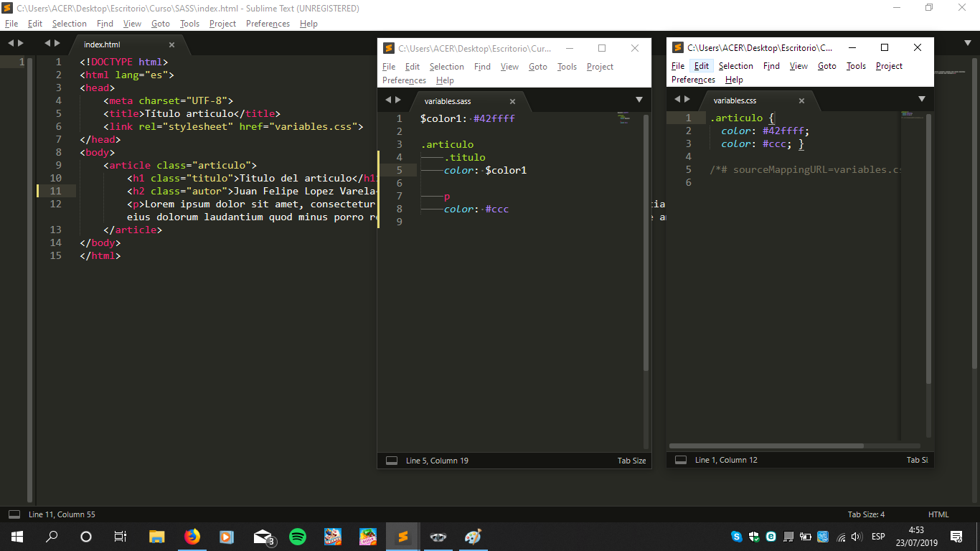Viewport: 980px width, 551px height.
Task: Click horizontal scrollbar in variables.css window
Action: coord(768,446)
